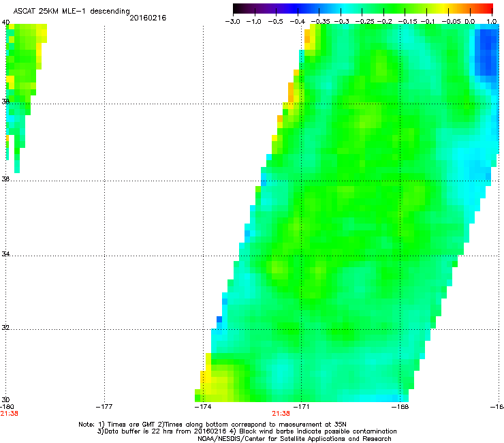Click the NOAA/NESDIS credit line
This screenshot has width=504, height=443.
pos(294,439)
